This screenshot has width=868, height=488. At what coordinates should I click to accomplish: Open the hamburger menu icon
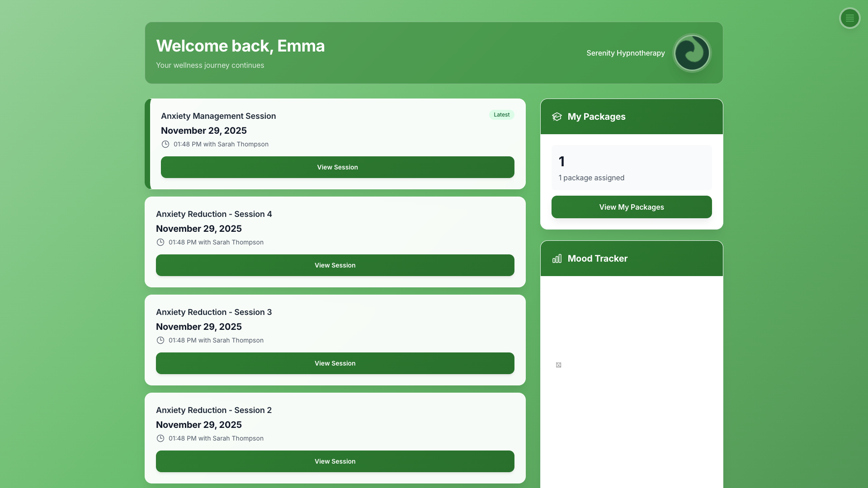pyautogui.click(x=849, y=18)
